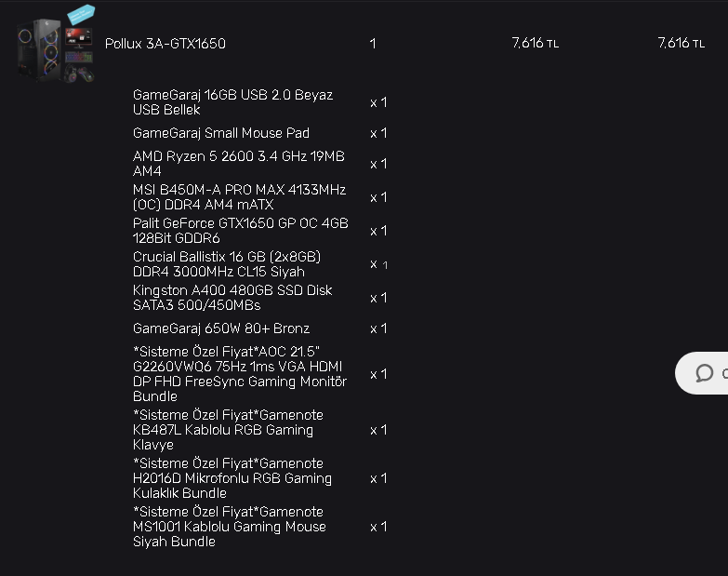Click the blue badge on product image

[81, 14]
